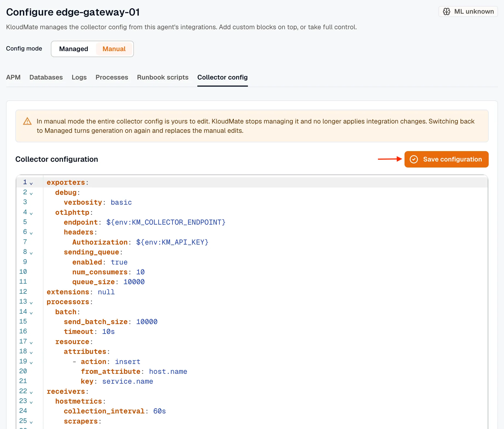The width and height of the screenshot is (504, 429).
Task: Open the Runbook scripts tab
Action: tap(163, 77)
